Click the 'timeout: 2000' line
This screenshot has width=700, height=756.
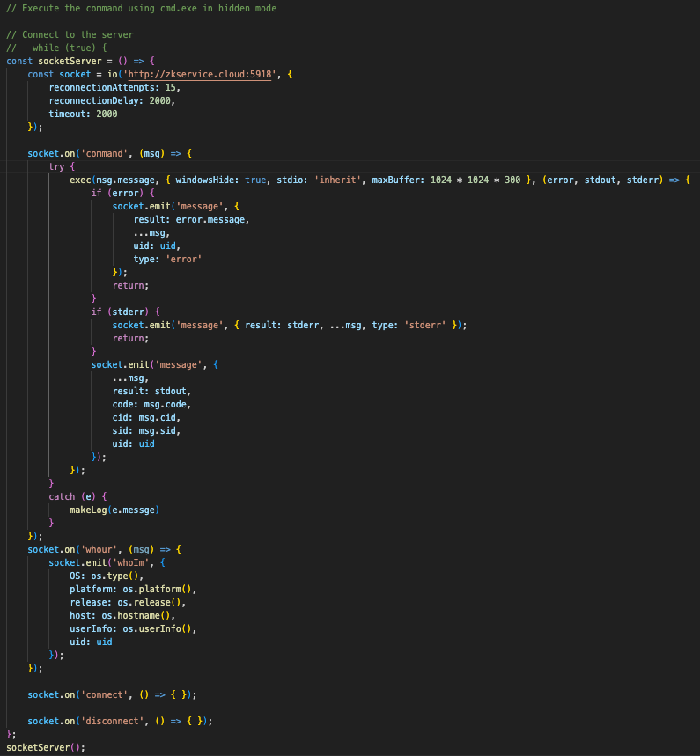tap(83, 114)
